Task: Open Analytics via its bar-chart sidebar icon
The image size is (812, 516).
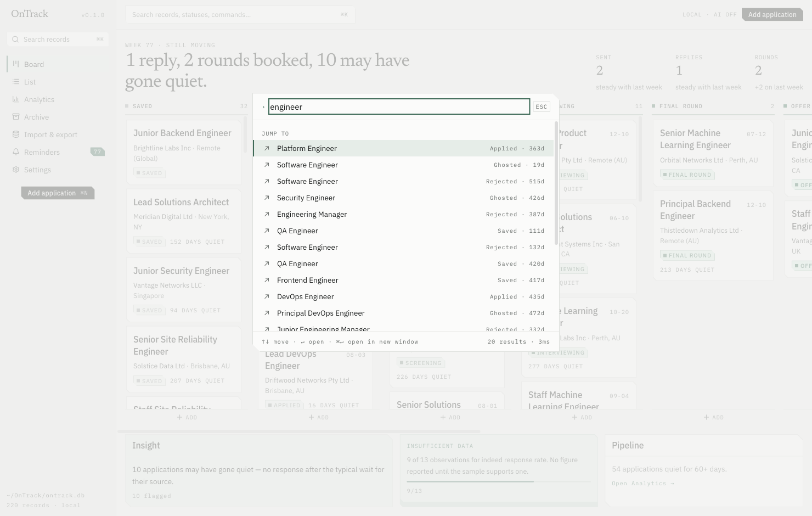Action: tap(16, 99)
